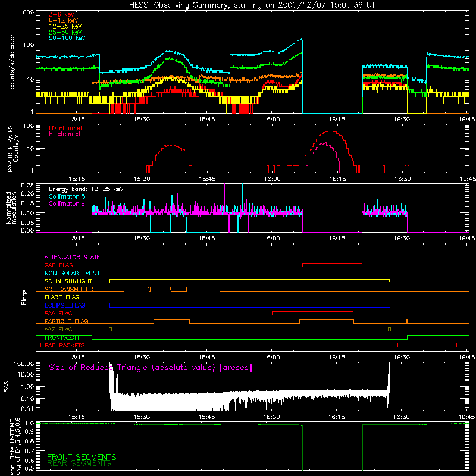The image size is (476, 476).
Task: Click the blue ECLIPSE FLAG label
Action: pyautogui.click(x=65, y=305)
